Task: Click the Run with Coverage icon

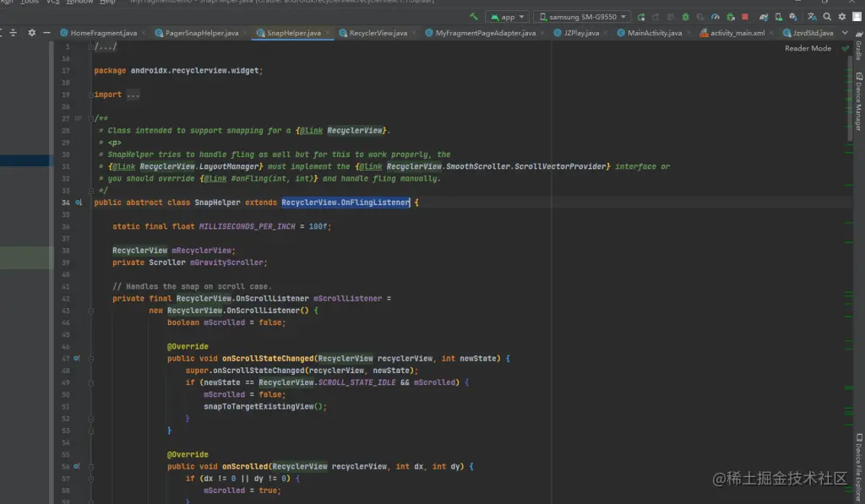Action: click(x=700, y=17)
